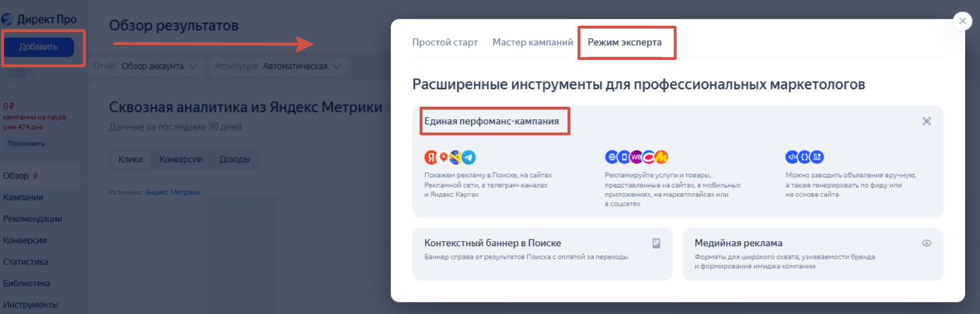This screenshot has height=314, width=980.
Task: Click the target icon on Единая перфоманс-кампания card
Action: pos(927,121)
